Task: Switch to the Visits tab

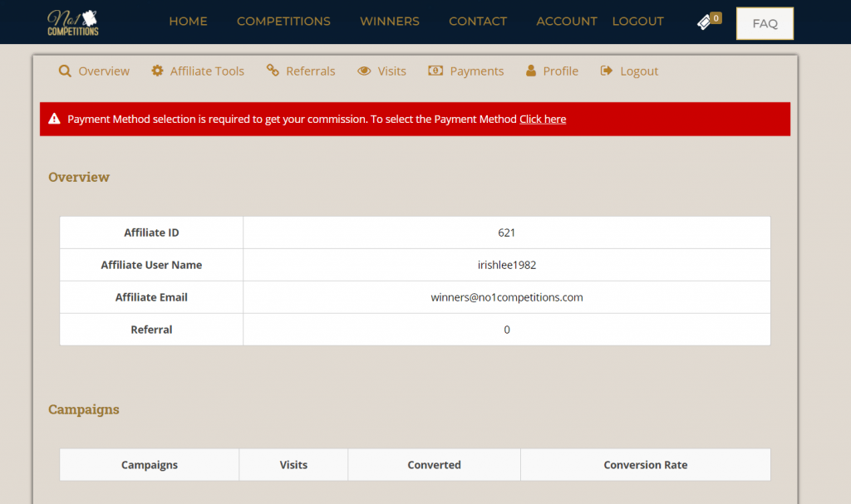Action: coord(392,71)
